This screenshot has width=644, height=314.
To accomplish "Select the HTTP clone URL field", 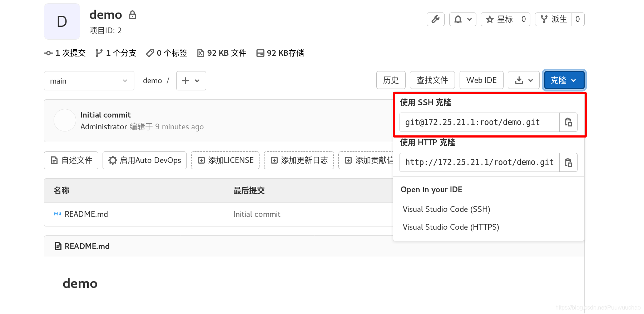I will 479,162.
